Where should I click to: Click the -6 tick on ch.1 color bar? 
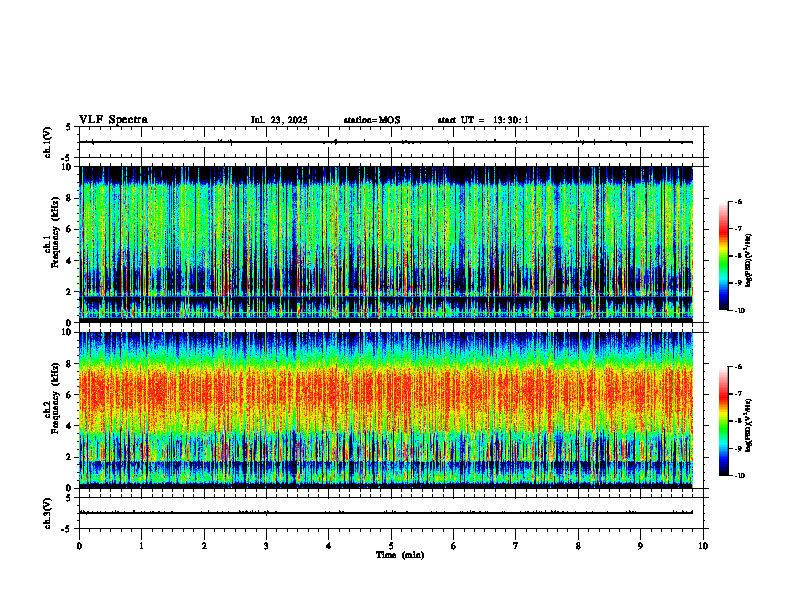(x=738, y=201)
